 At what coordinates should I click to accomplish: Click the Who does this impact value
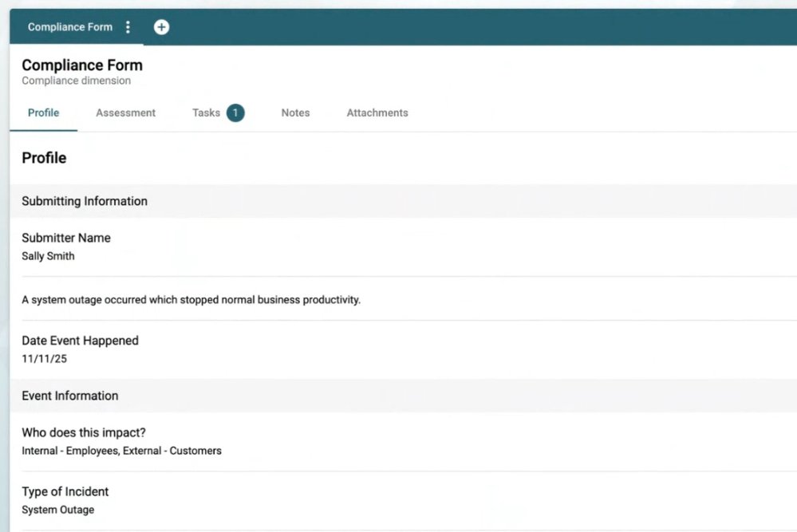click(121, 451)
